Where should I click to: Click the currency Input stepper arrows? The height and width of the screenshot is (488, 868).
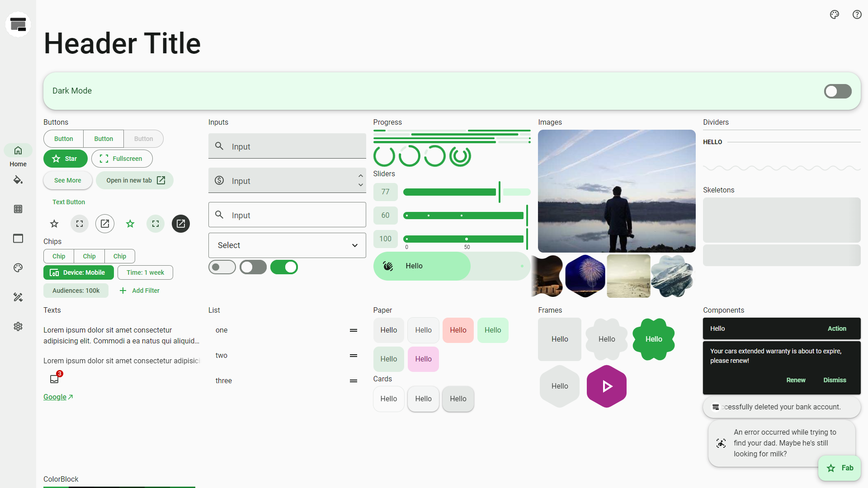coord(360,180)
